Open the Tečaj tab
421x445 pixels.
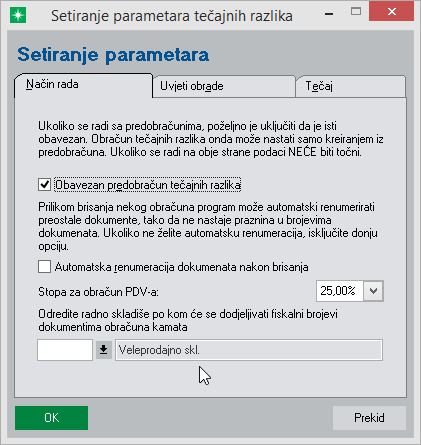point(351,86)
